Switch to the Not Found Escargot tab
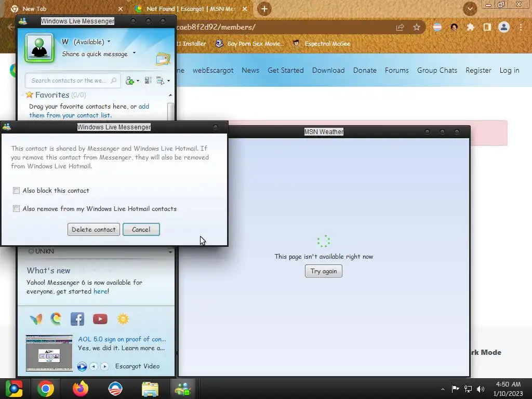The width and height of the screenshot is (532, 399). pos(191,9)
